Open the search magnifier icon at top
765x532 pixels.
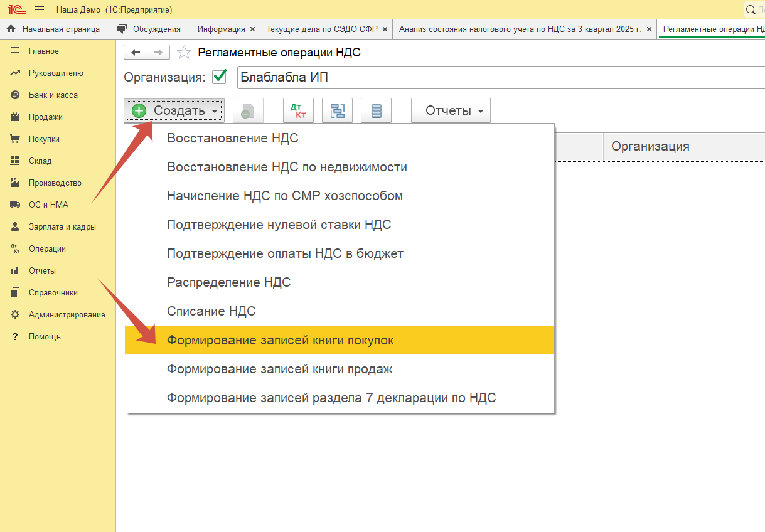tap(750, 9)
